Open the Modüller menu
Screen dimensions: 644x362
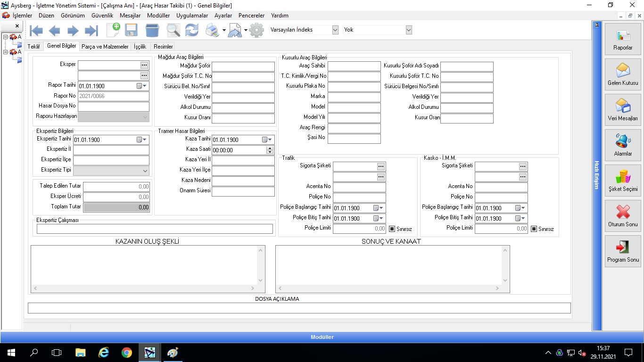point(158,16)
